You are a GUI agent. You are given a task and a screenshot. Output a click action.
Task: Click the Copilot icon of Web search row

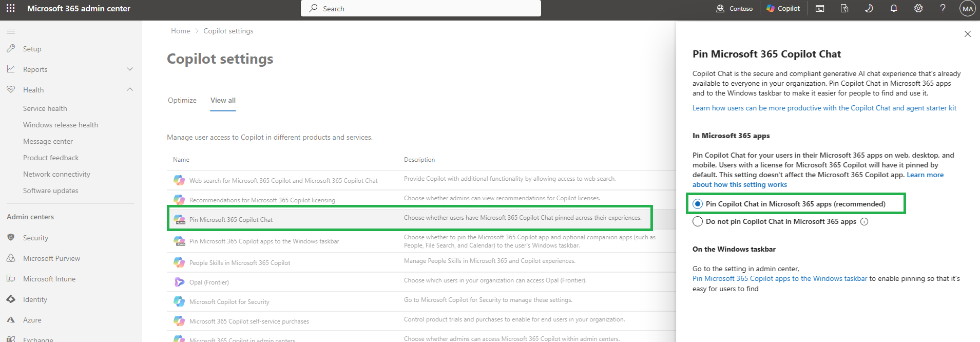point(179,180)
